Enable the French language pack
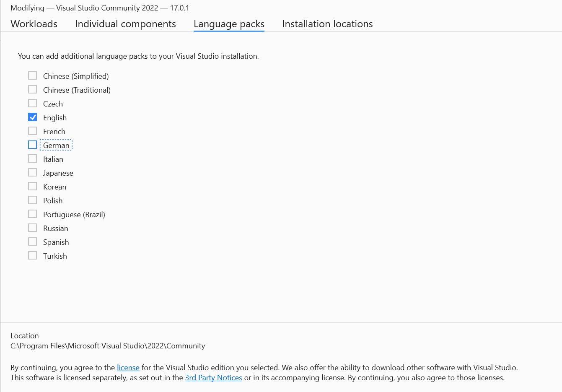The height and width of the screenshot is (392, 562). click(32, 131)
